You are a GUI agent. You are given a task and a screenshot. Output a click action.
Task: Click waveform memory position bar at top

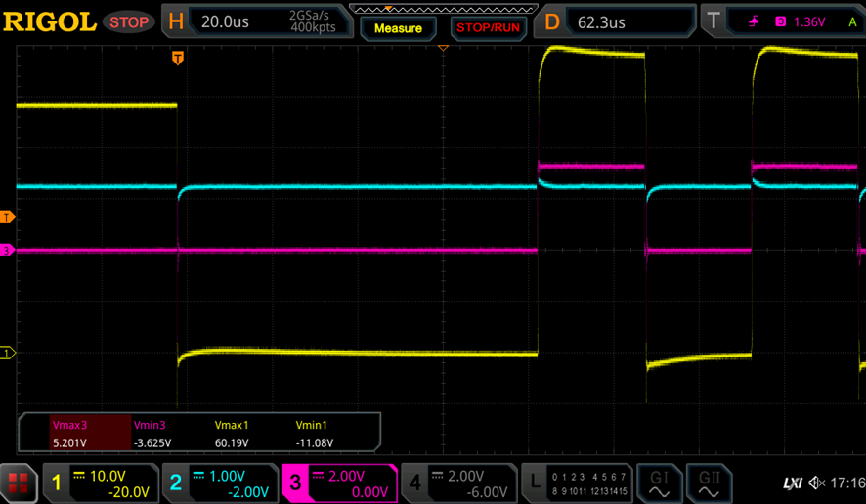[x=444, y=9]
